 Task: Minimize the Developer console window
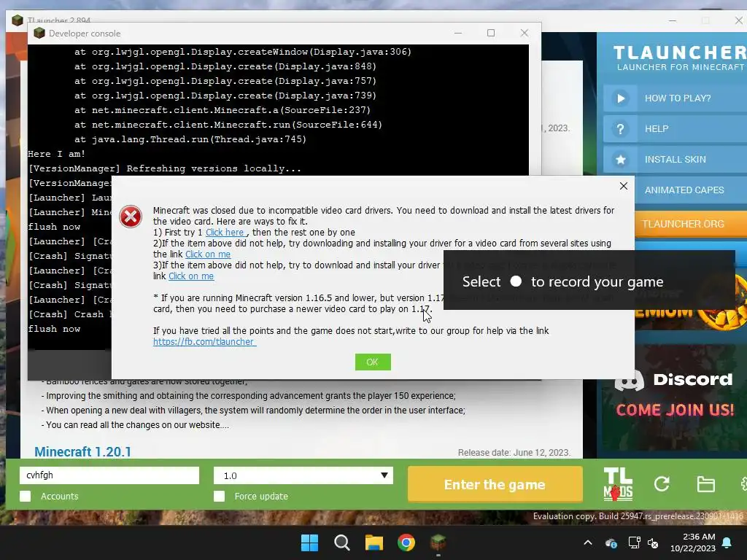[x=458, y=33]
